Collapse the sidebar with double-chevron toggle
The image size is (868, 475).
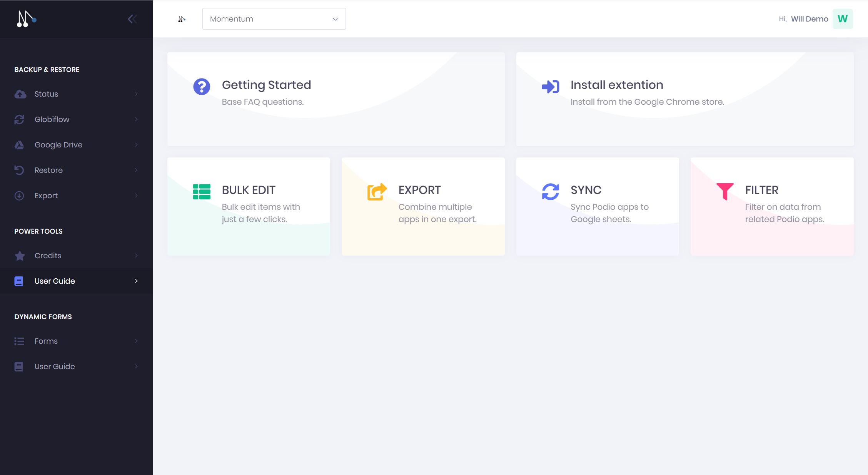132,19
